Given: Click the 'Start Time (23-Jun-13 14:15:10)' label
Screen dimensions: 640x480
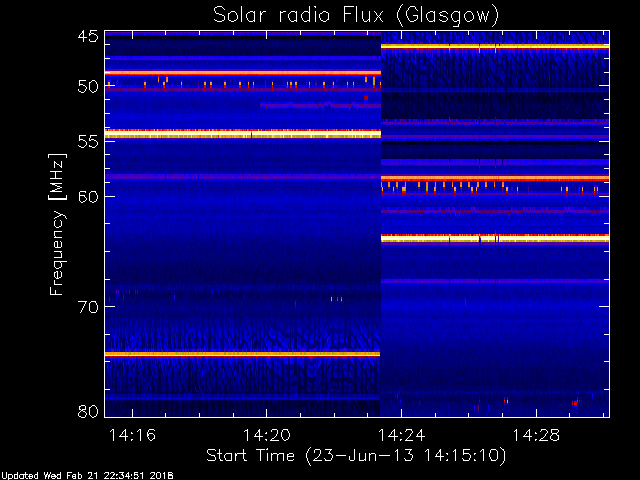Looking at the screenshot, I should [x=356, y=456].
